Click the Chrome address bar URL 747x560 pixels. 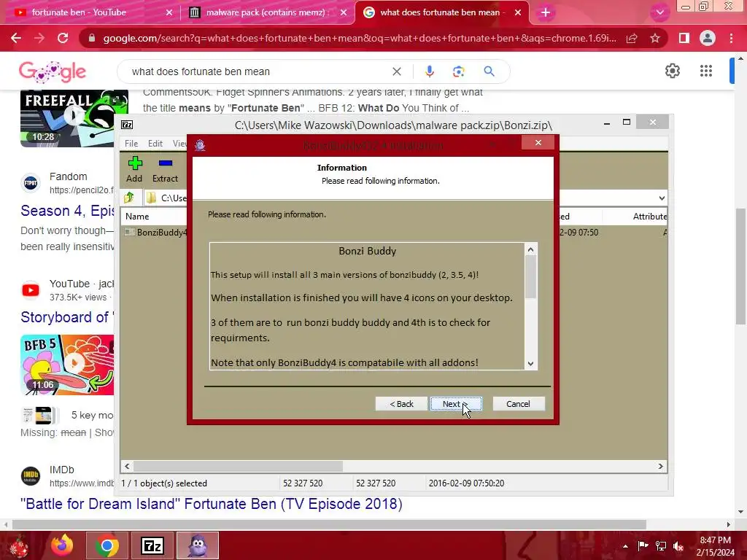point(359,38)
